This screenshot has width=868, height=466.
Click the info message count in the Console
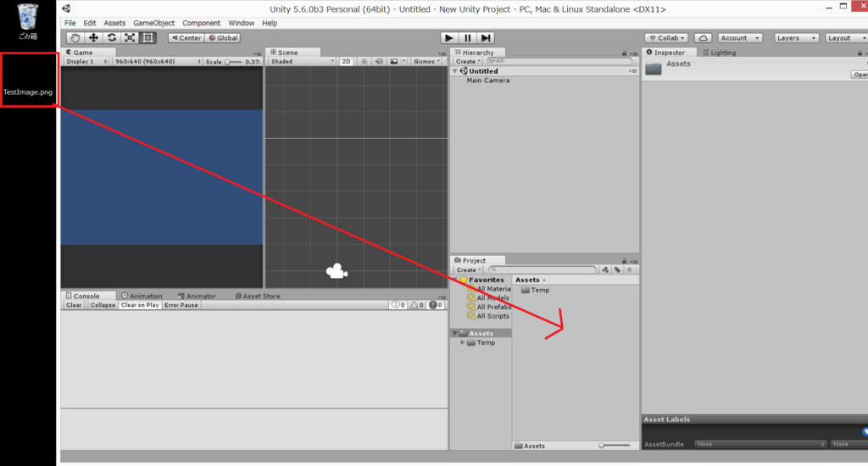[x=398, y=305]
